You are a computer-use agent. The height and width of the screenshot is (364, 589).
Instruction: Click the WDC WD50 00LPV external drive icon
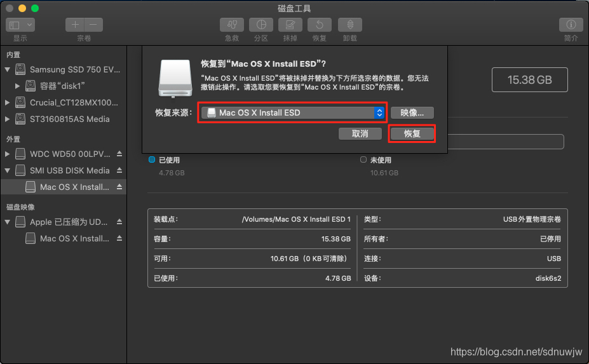(x=20, y=154)
